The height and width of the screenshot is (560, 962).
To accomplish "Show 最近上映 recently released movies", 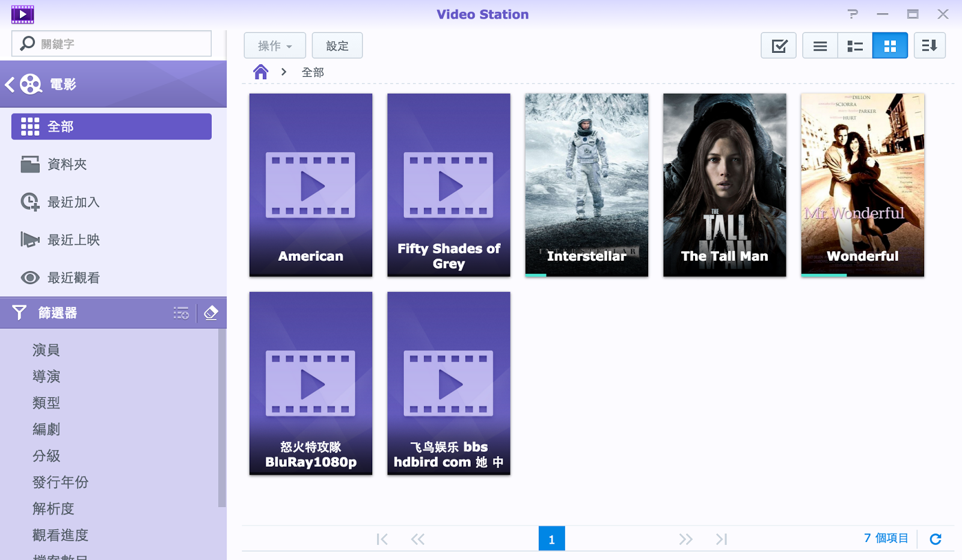I will point(111,240).
